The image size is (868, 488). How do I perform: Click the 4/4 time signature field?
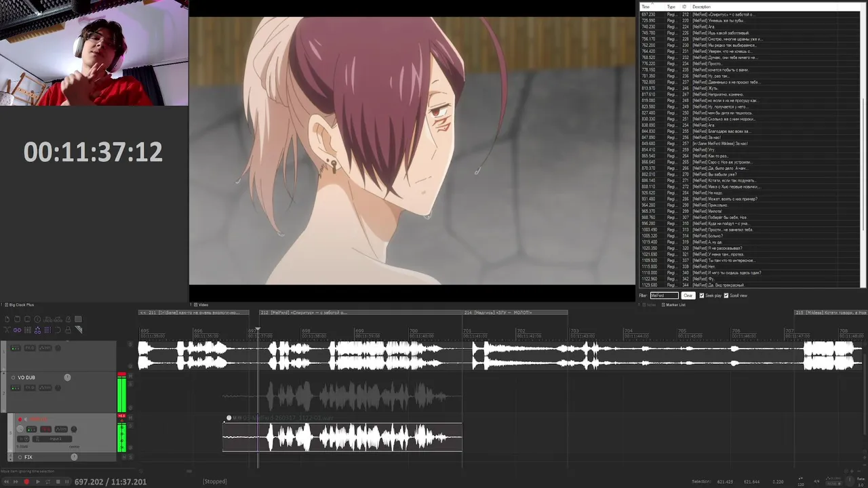[x=816, y=481]
